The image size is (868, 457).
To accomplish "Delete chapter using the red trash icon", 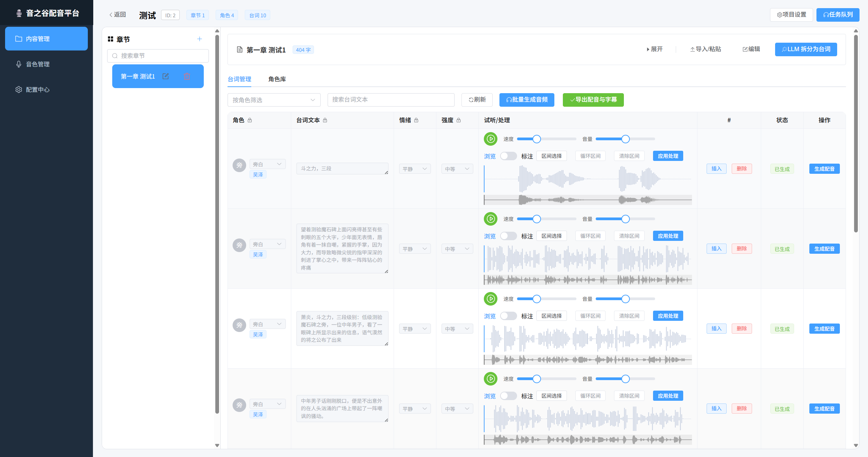I will tap(187, 76).
